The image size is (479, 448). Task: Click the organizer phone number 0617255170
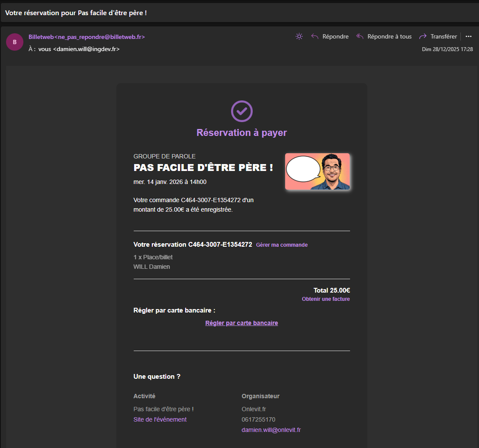click(x=258, y=419)
